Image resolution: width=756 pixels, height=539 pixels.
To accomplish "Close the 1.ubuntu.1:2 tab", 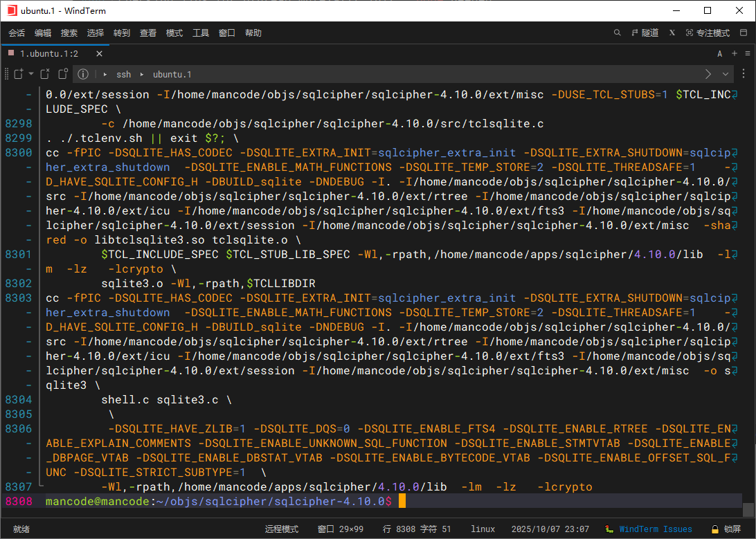I will tap(100, 53).
